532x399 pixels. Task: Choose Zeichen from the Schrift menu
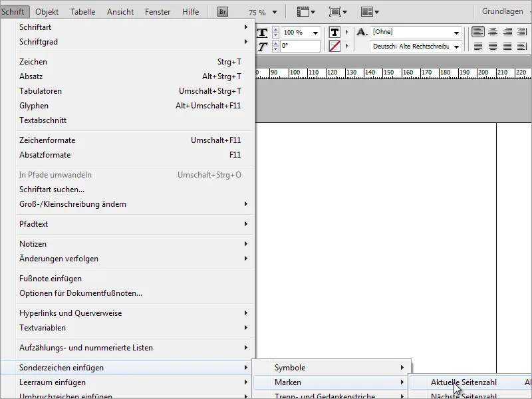[x=135, y=62]
